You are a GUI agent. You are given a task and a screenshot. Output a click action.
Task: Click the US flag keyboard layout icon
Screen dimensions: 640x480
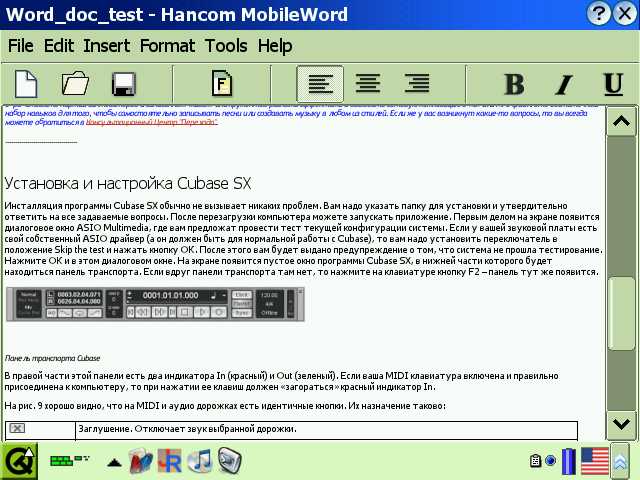pyautogui.click(x=595, y=461)
